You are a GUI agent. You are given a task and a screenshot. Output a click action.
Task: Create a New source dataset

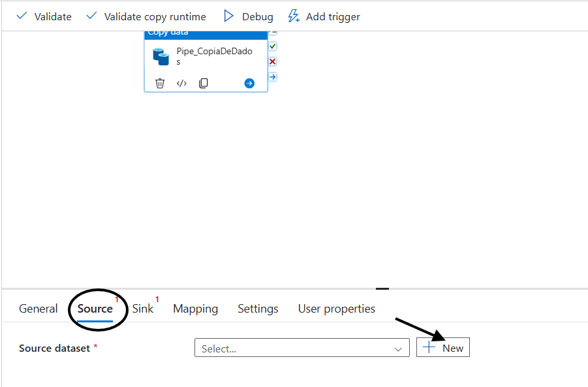pos(443,348)
